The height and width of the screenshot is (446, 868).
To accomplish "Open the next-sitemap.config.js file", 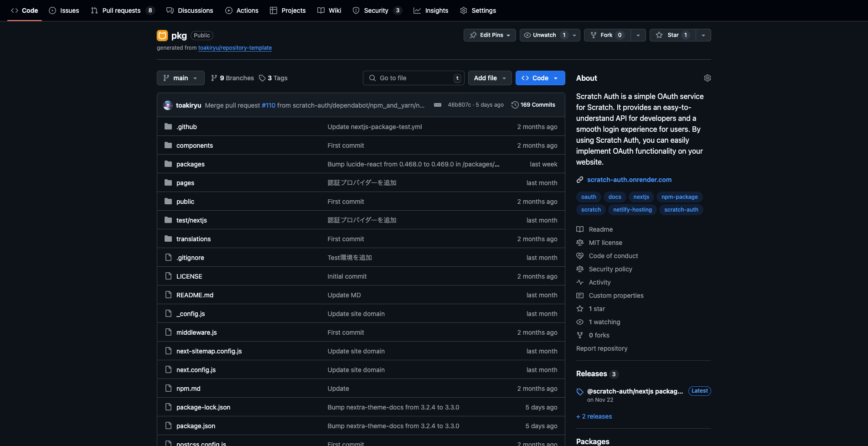I will click(x=209, y=351).
